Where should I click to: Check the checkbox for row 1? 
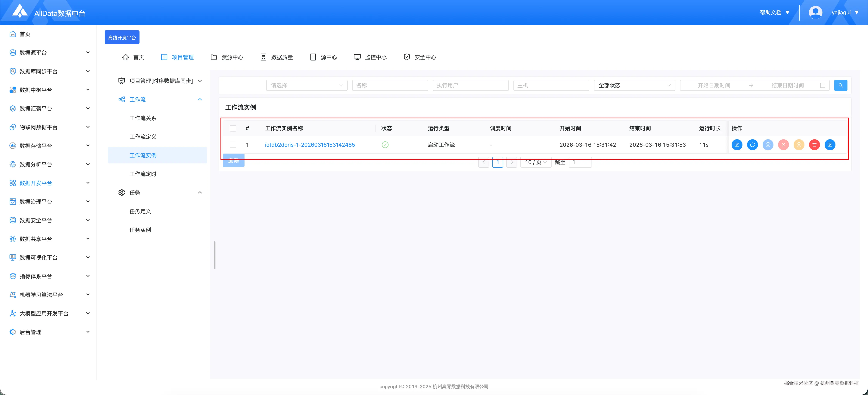coord(233,145)
